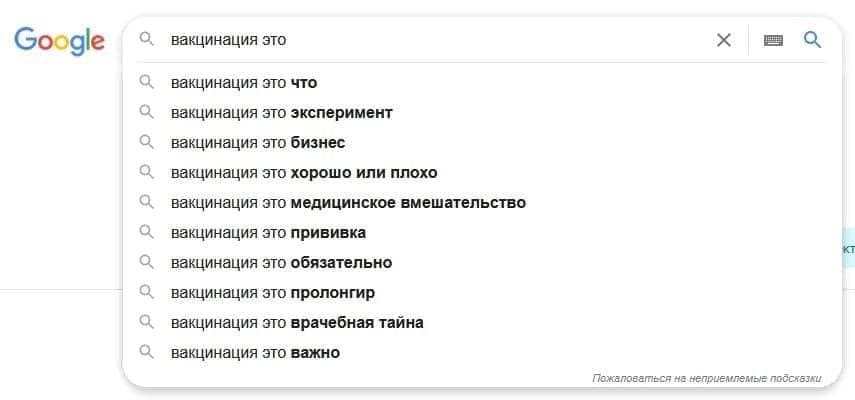Select suggestion "вакцинация это эксперимент"
The width and height of the screenshot is (855, 400).
click(x=281, y=113)
